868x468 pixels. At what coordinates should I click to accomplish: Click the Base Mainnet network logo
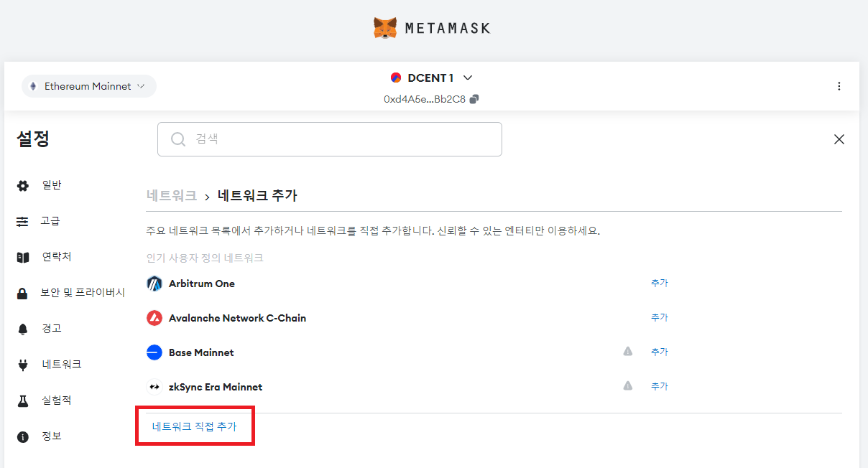[x=154, y=352]
